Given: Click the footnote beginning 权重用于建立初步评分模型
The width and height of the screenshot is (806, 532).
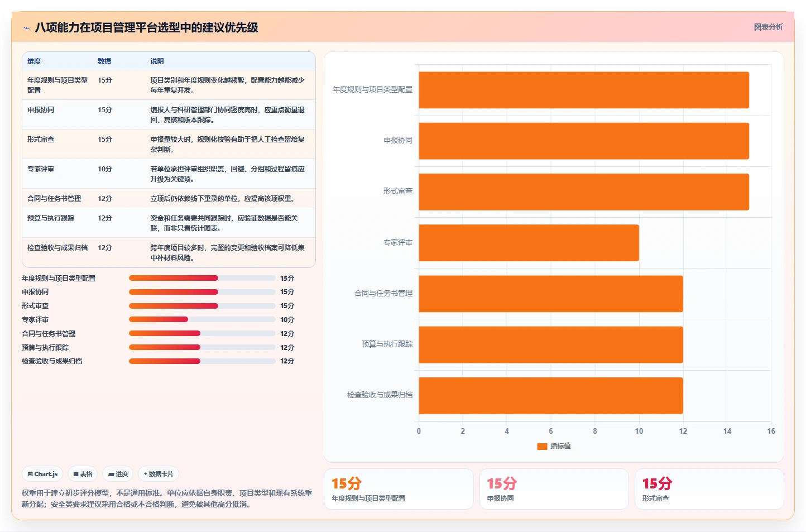Looking at the screenshot, I should (x=167, y=499).
